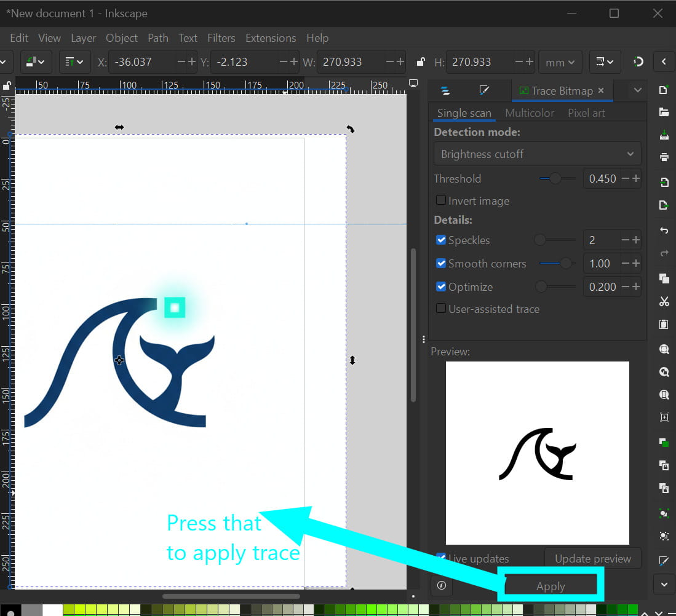Toggle the Live updates checkbox

coord(440,558)
